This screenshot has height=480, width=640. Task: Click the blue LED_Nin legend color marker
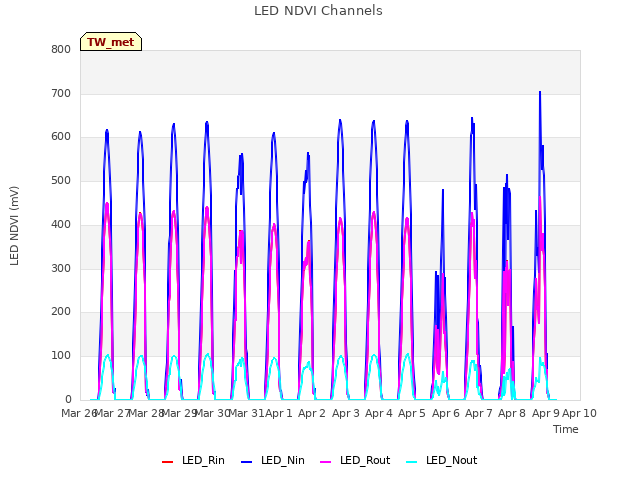click(x=247, y=462)
